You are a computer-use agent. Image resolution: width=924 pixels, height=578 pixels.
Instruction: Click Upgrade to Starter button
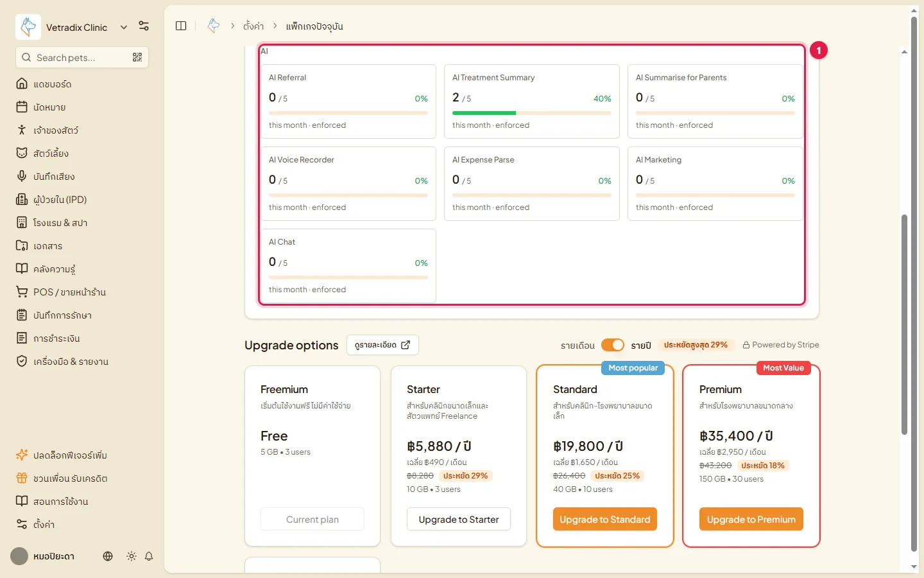459,519
